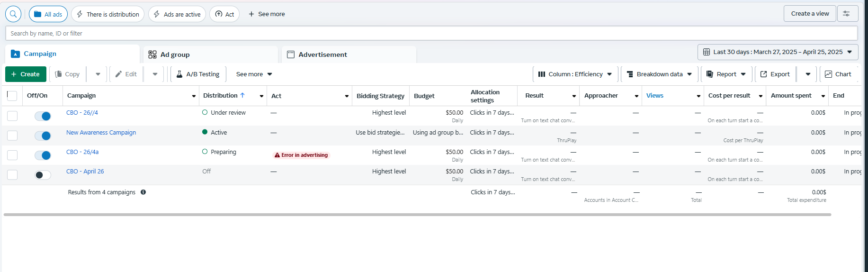Image resolution: width=868 pixels, height=272 pixels.
Task: Click the green Create button
Action: [x=26, y=74]
